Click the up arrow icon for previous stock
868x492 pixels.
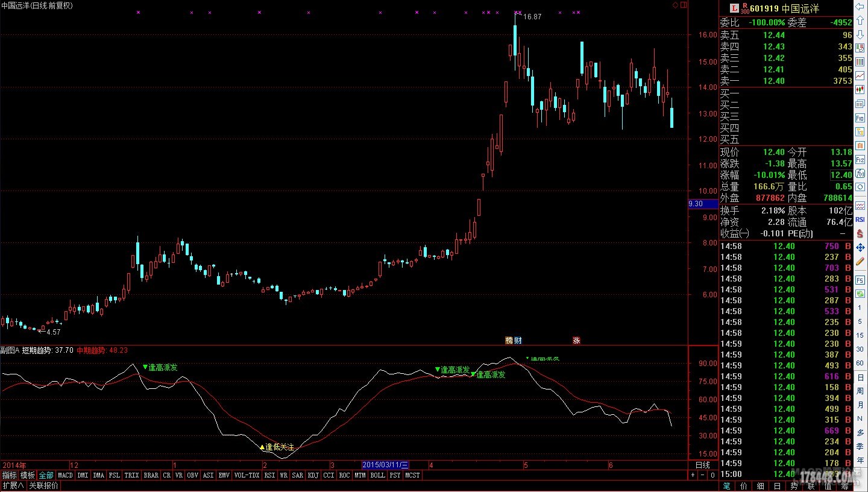[860, 20]
